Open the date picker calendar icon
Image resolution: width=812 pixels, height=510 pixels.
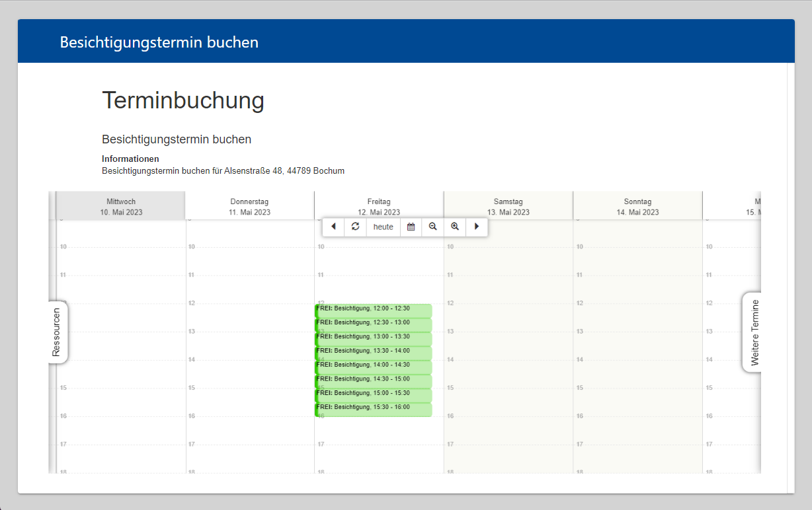[411, 227]
